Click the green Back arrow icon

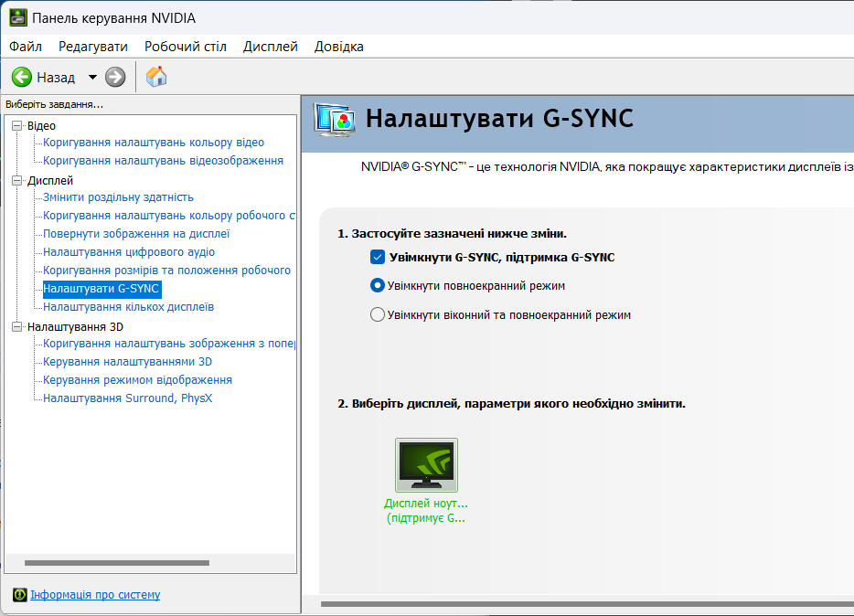point(22,78)
